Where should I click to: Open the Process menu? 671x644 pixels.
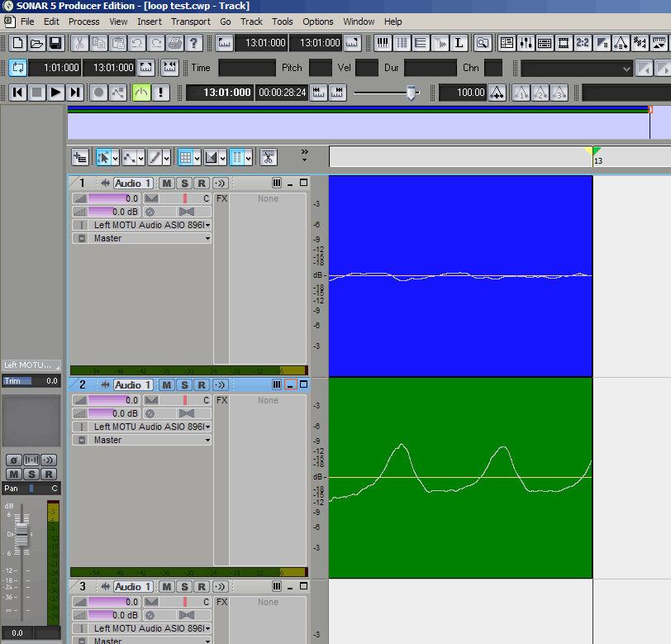[x=83, y=21]
